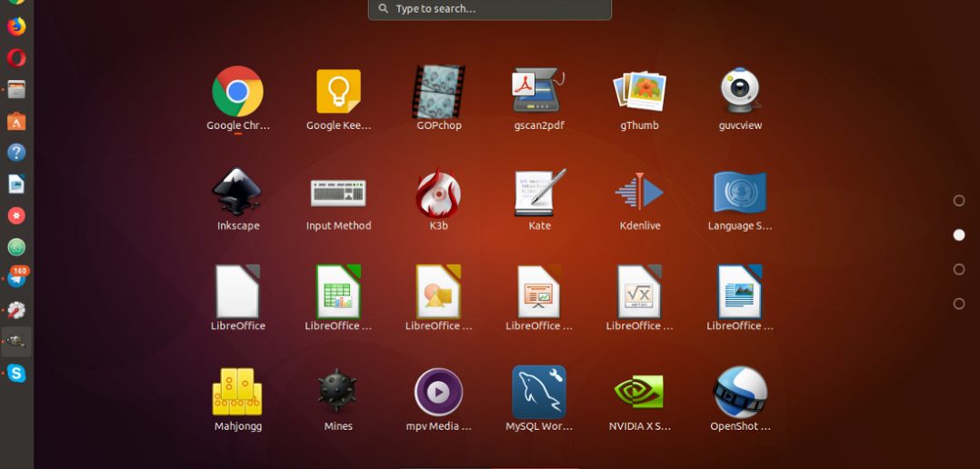
Task: Open Telegram with 160 badge in dock
Action: 17,276
